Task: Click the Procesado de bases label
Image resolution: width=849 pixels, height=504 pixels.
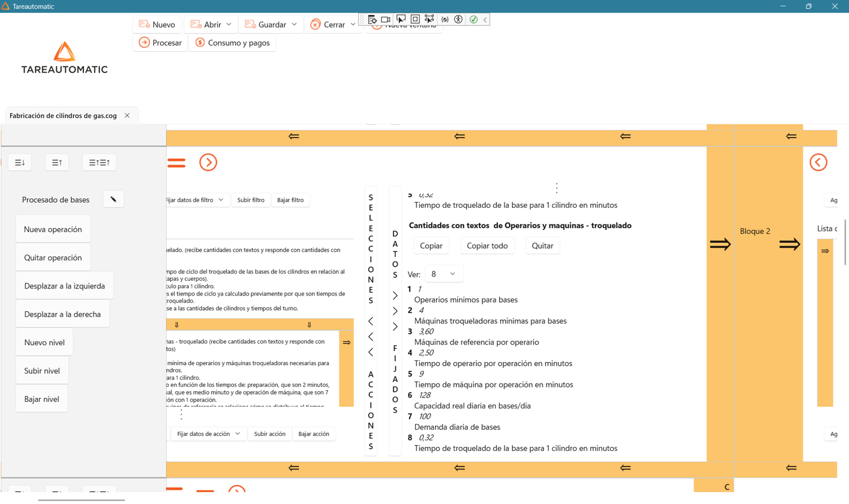Action: pyautogui.click(x=56, y=200)
